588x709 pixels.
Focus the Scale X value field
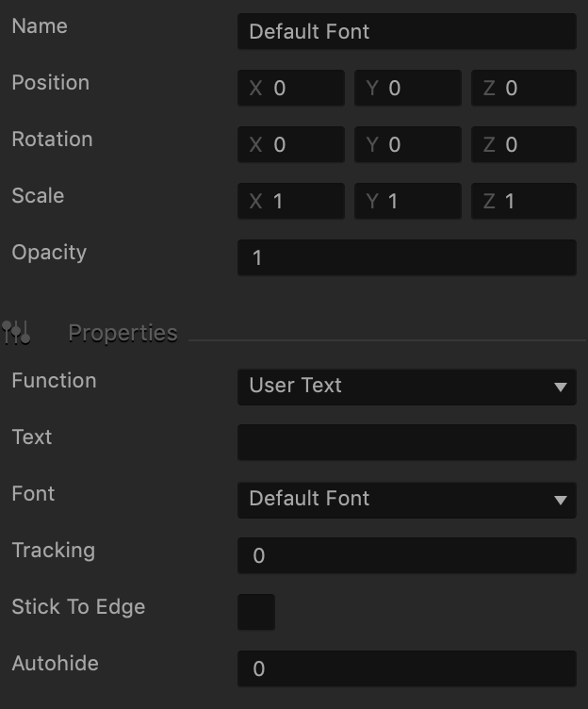point(291,201)
